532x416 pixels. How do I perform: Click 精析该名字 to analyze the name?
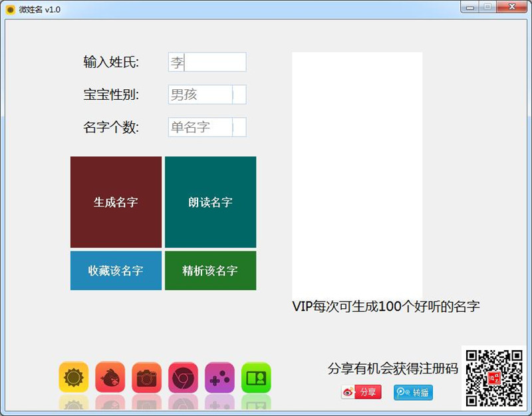tap(210, 271)
